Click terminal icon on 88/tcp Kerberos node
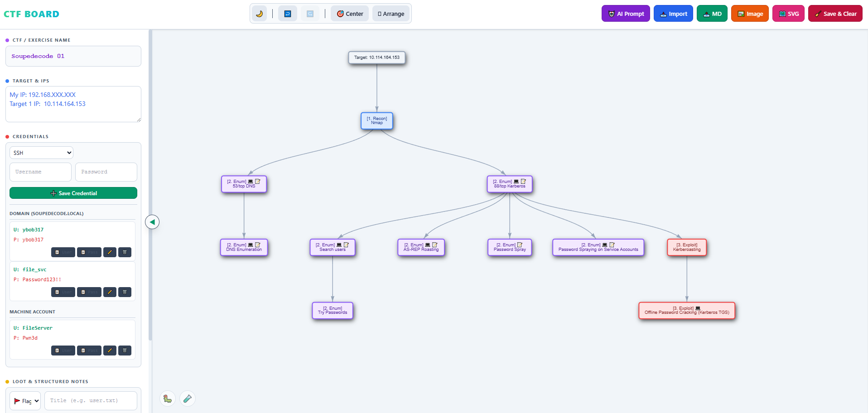The width and height of the screenshot is (868, 413). pyautogui.click(x=516, y=182)
